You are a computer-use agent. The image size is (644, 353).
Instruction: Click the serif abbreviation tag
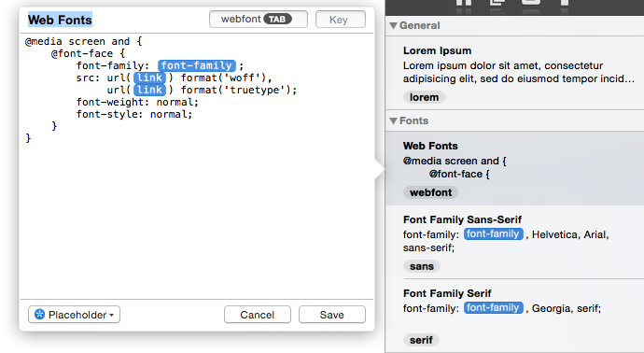[421, 340]
